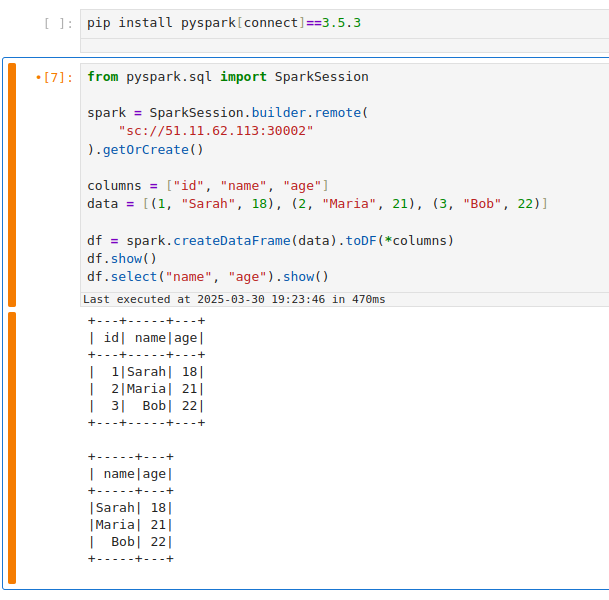The image size is (609, 600).
Task: Click the id name age table header
Action: pos(146,338)
